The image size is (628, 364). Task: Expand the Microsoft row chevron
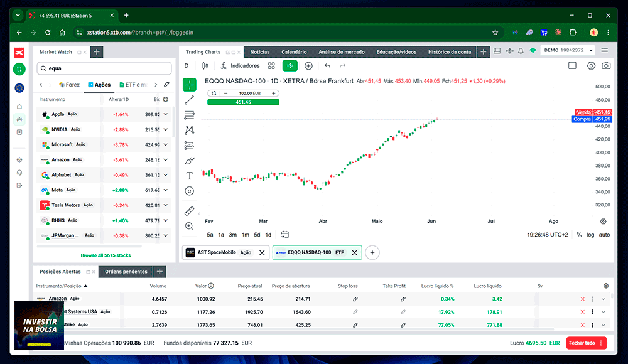coord(165,144)
